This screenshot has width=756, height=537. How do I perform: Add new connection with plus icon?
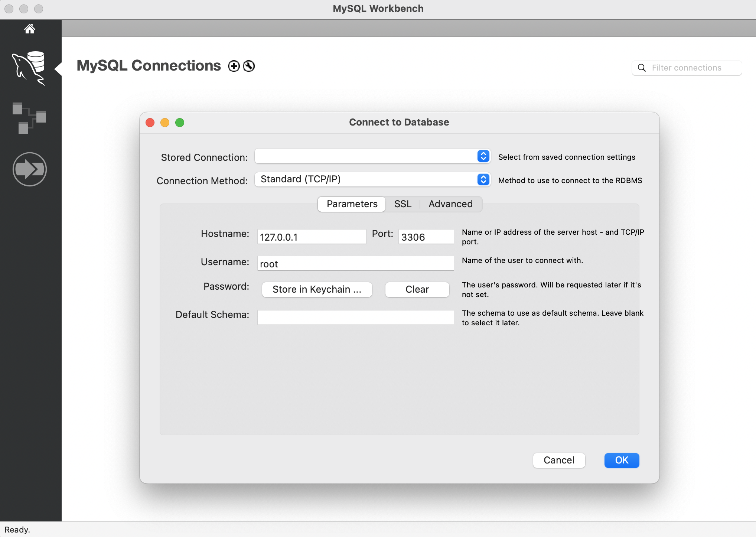[x=234, y=66]
